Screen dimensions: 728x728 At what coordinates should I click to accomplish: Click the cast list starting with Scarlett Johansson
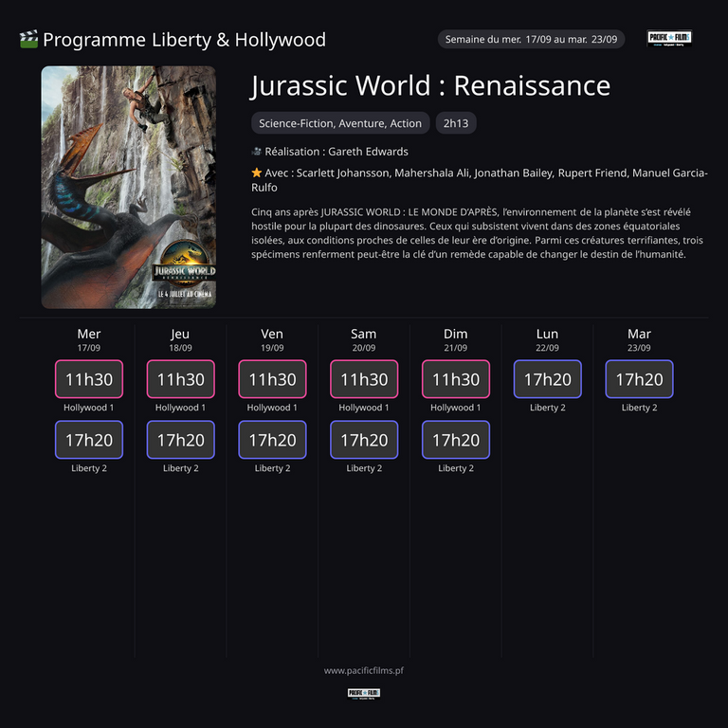pos(479,180)
